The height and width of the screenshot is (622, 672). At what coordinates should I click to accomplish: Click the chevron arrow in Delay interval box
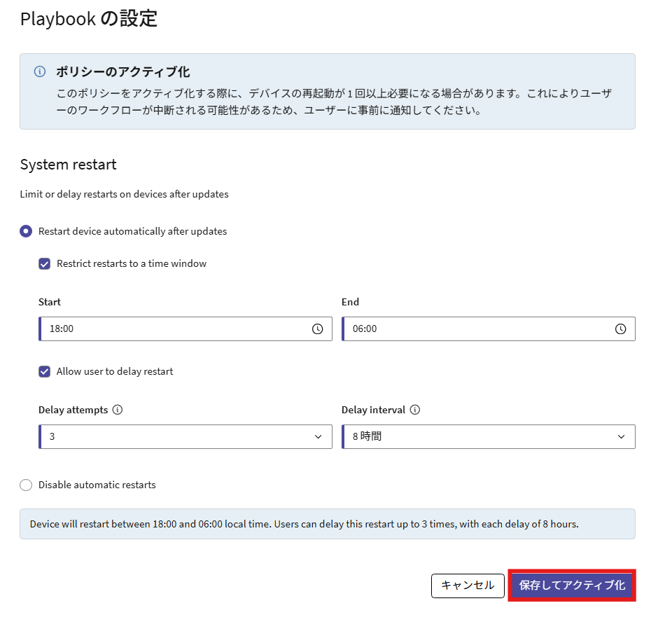point(622,436)
